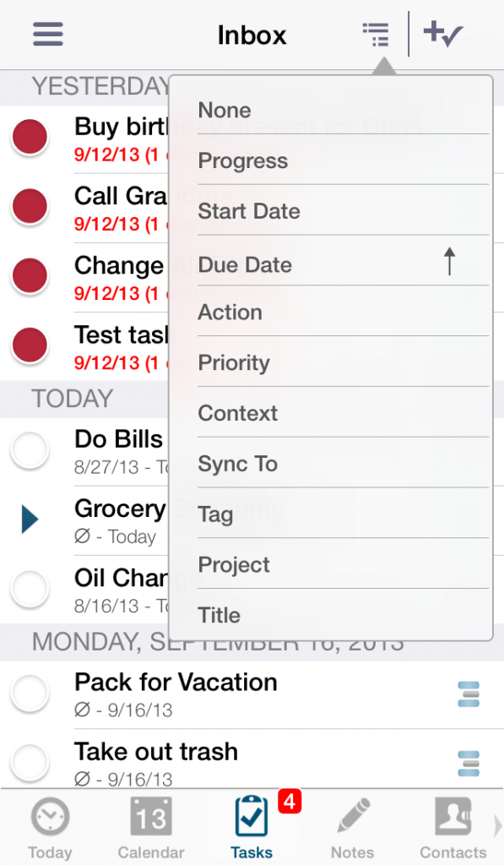This screenshot has width=504, height=865.
Task: Open the Pack for Vacation task
Action: click(x=176, y=682)
